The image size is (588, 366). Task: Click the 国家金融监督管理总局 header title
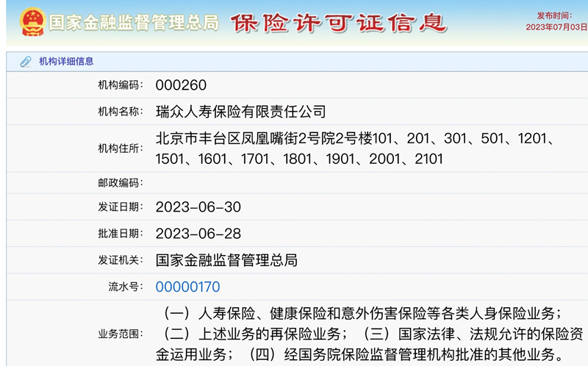click(x=134, y=23)
